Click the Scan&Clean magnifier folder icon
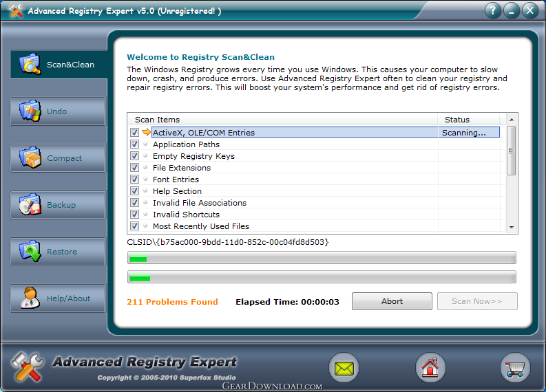Image resolution: width=546 pixels, height=392 pixels. tap(30, 64)
